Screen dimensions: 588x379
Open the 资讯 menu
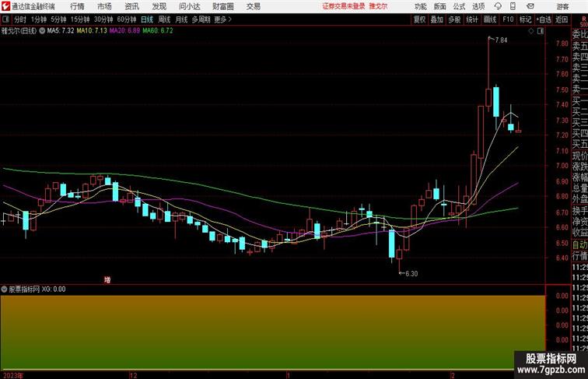(x=131, y=6)
